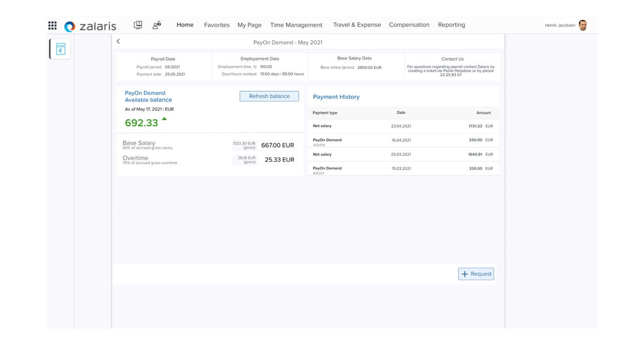Open the Reporting menu
The width and height of the screenshot is (644, 345).
(x=451, y=25)
